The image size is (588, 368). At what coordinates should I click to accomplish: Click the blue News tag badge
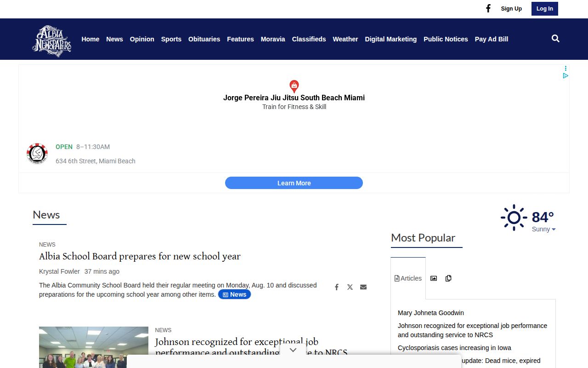[234, 294]
